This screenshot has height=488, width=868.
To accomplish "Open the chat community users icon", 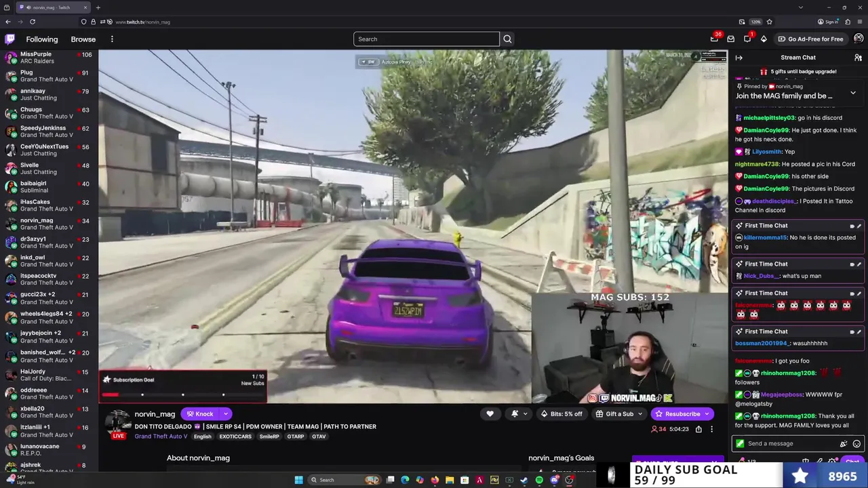I will pyautogui.click(x=858, y=58).
